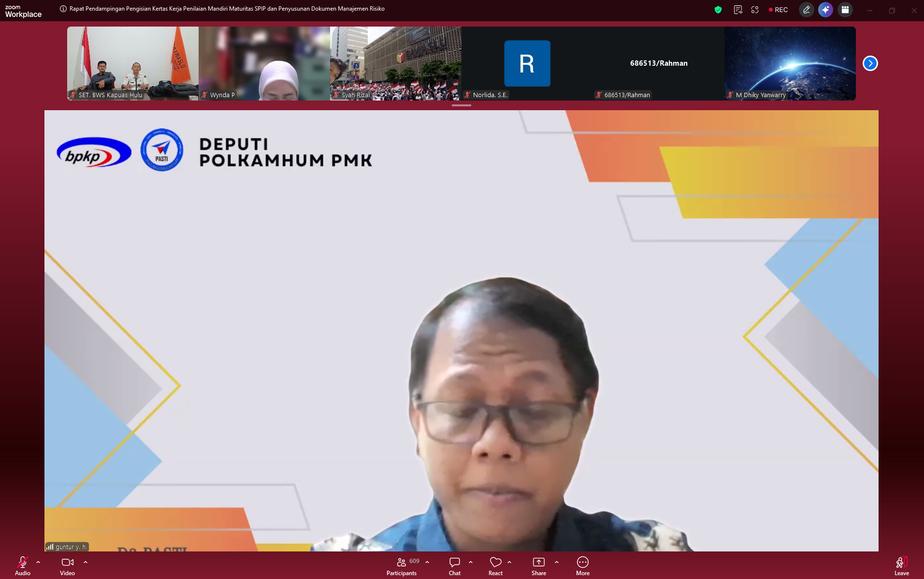Unmute microphone with the Audio button
The height and width of the screenshot is (579, 924).
coord(23,565)
